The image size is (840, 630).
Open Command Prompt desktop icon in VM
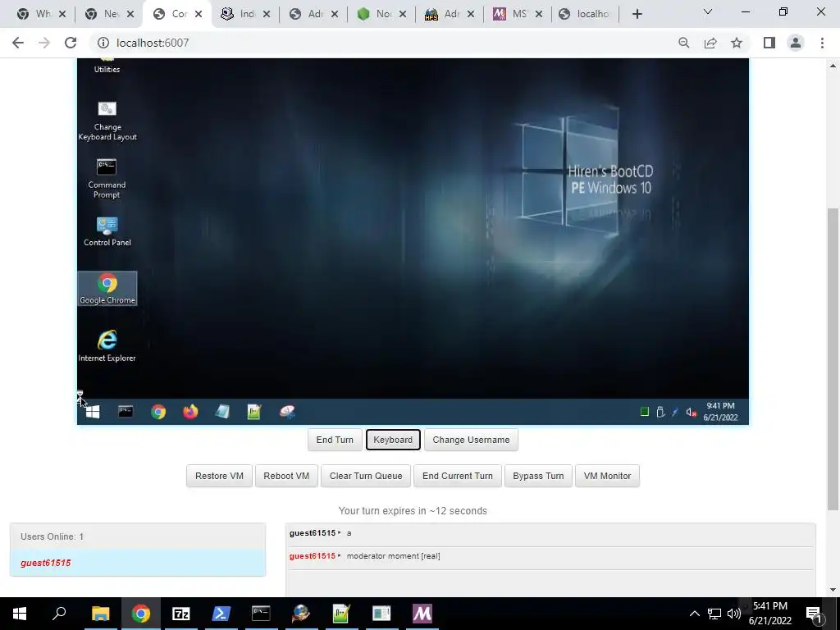107,178
